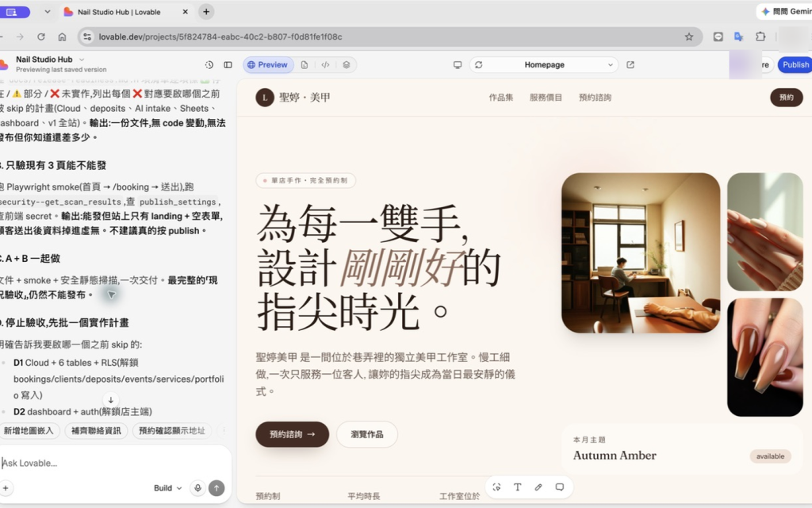
Task: Click the 聖婷・美甲 logo circle
Action: coord(265,98)
